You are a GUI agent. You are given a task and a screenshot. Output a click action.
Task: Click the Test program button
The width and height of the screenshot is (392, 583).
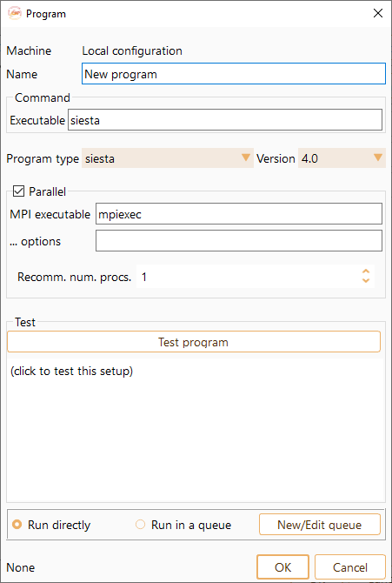194,342
